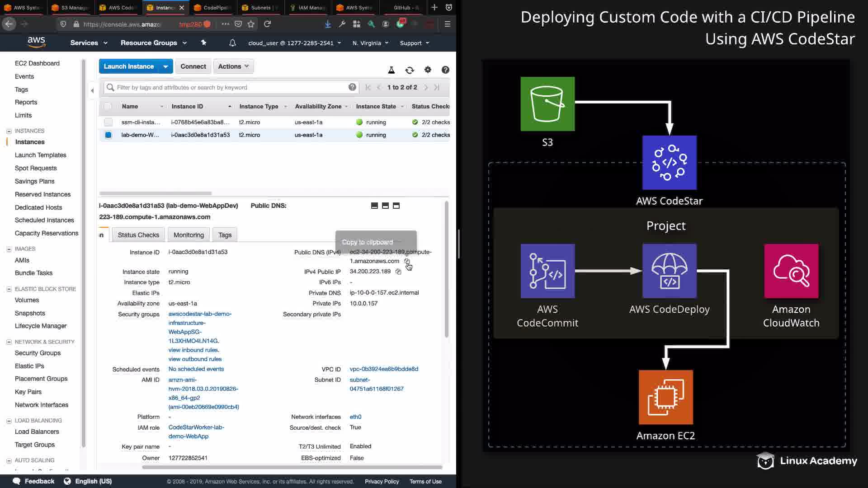Uncheck the lab-demo-WebAppDev instance checkbox

click(108, 135)
